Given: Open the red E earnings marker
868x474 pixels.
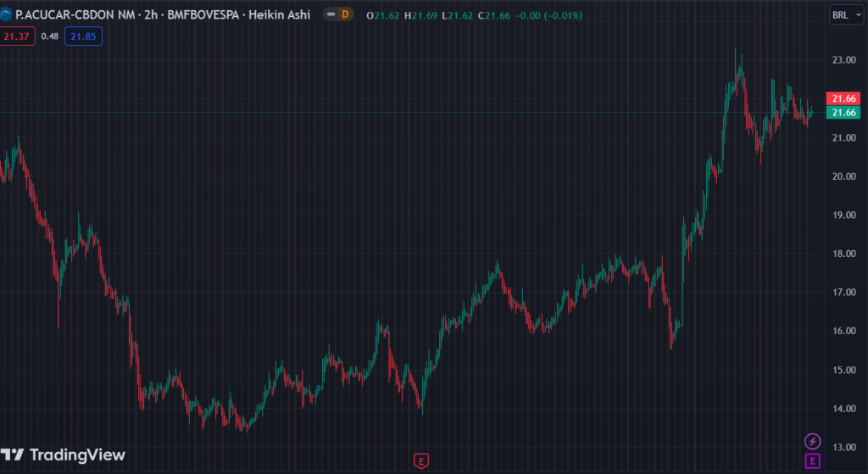Looking at the screenshot, I should pos(421,460).
